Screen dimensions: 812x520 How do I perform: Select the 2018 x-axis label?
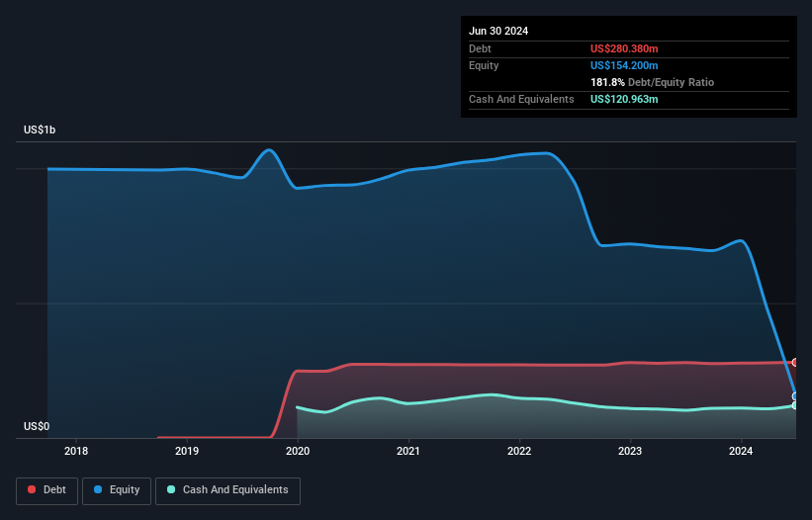76,451
